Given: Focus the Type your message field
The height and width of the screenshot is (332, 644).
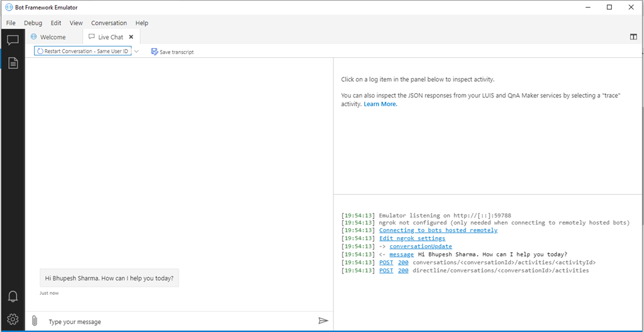Looking at the screenshot, I should 179,321.
